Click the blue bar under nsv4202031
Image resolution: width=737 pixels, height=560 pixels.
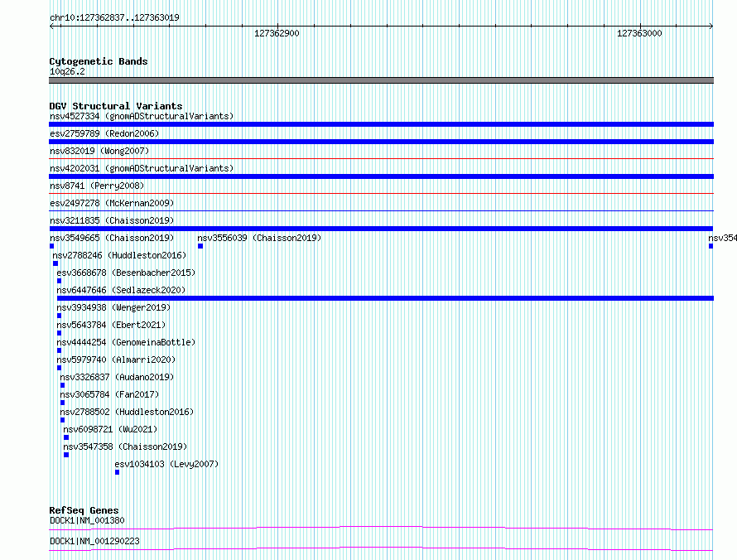click(x=381, y=176)
